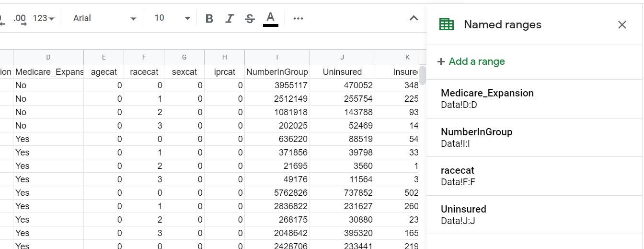Select cell with value 49176

coord(277,179)
